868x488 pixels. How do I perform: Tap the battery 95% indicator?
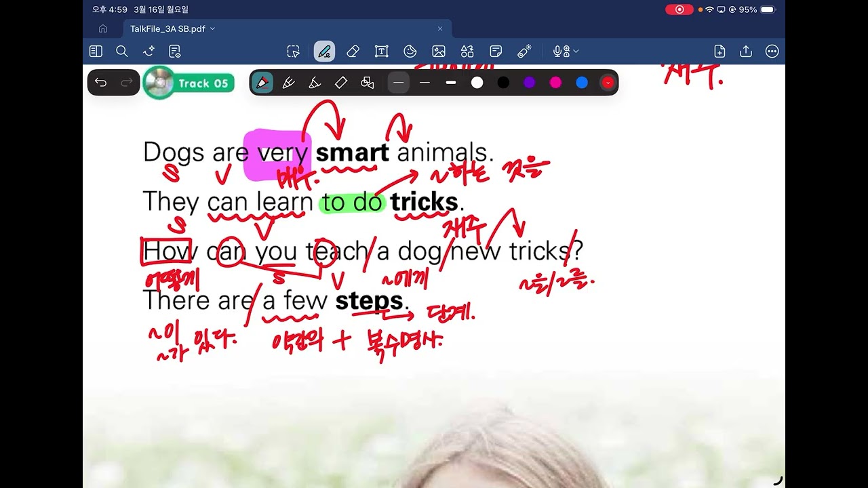pyautogui.click(x=757, y=9)
